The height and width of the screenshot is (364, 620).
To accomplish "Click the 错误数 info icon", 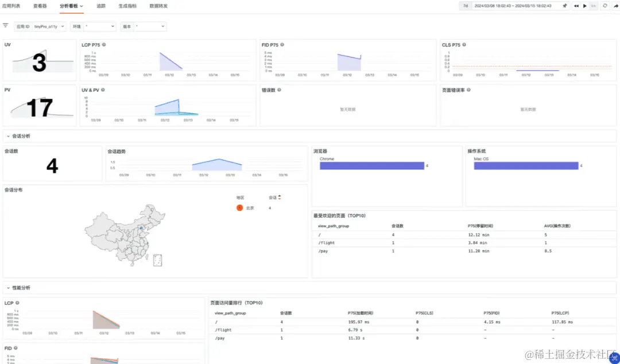I will point(279,90).
